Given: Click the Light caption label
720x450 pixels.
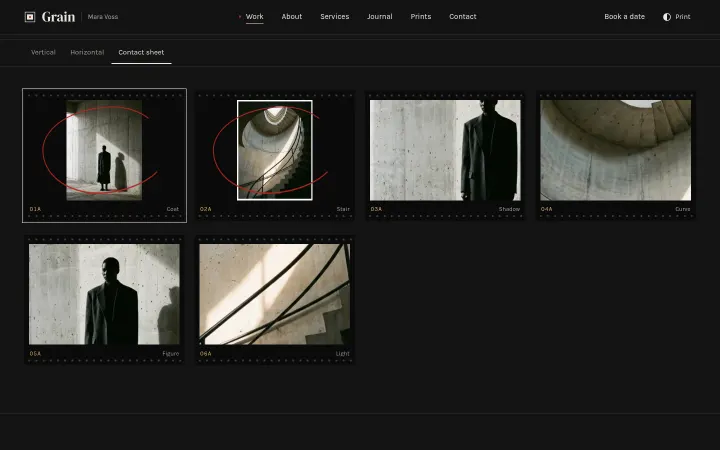Looking at the screenshot, I should click(343, 354).
